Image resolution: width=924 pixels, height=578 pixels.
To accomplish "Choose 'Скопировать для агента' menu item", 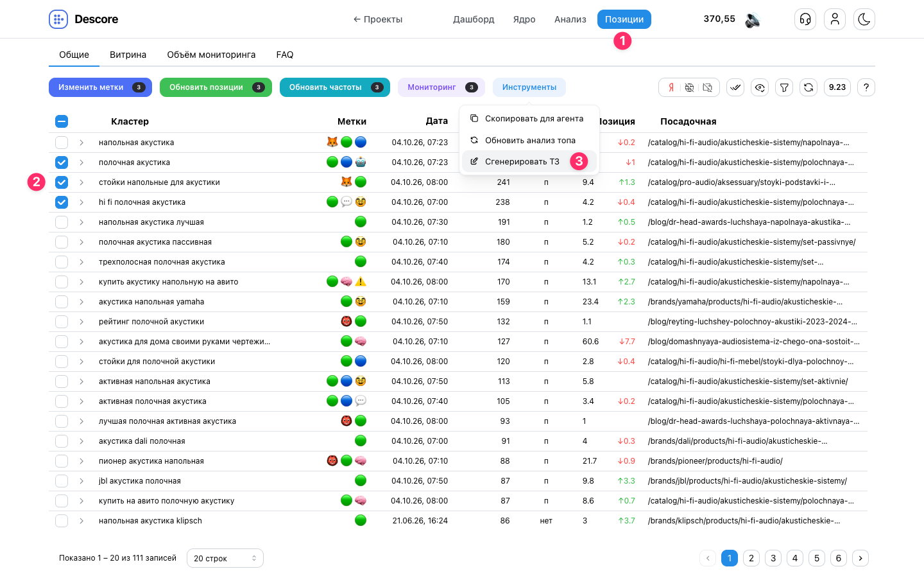I will (x=529, y=119).
